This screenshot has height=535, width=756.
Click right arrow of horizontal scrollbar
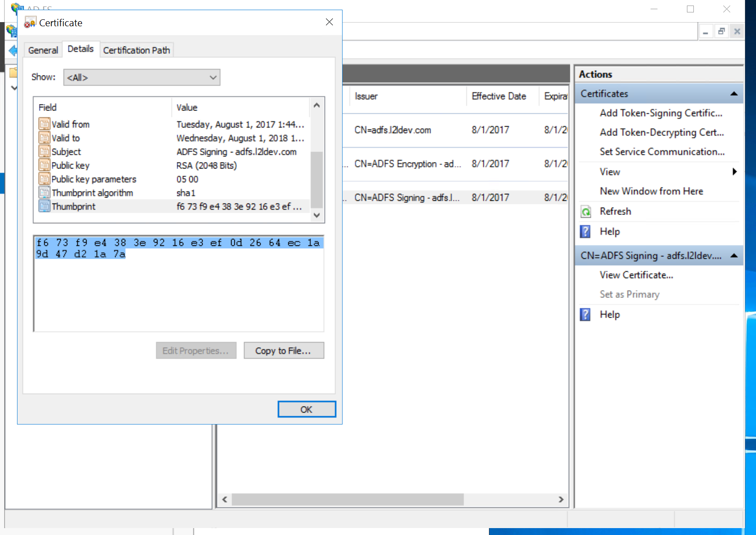click(x=561, y=500)
